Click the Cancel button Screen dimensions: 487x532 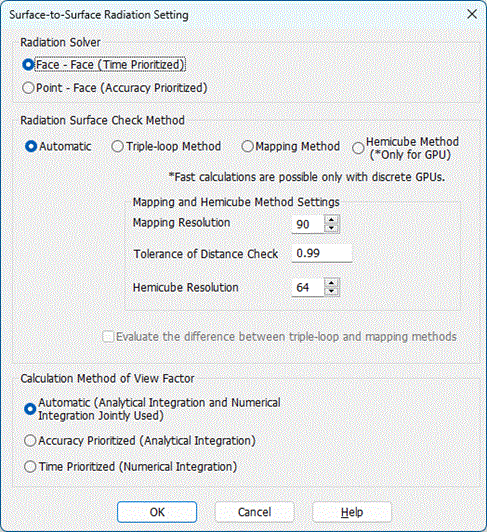(255, 512)
